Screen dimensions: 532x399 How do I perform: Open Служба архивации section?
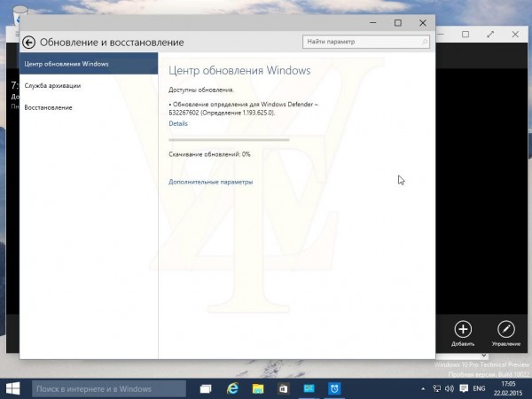pos(53,86)
